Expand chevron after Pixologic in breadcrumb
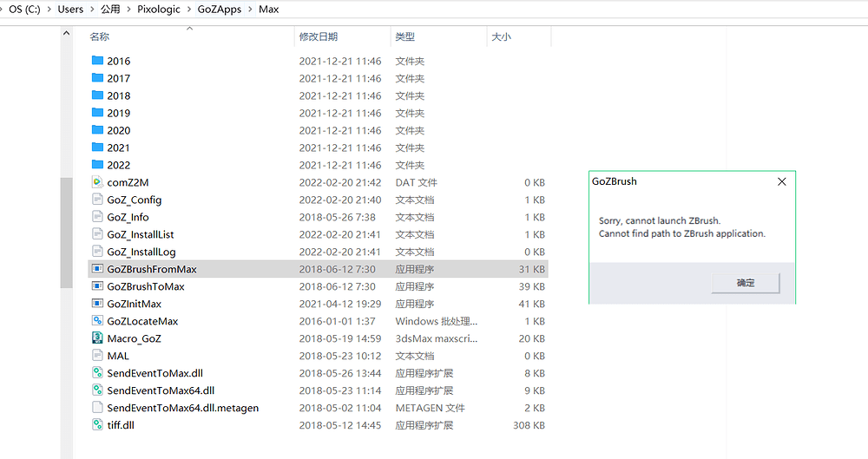Viewport: 868px width, 459px height. click(189, 10)
